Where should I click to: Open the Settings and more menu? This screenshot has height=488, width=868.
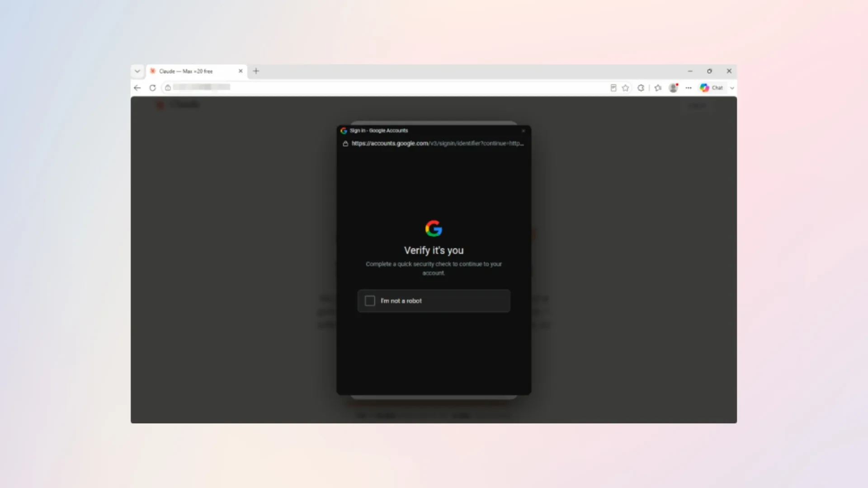[x=689, y=88]
